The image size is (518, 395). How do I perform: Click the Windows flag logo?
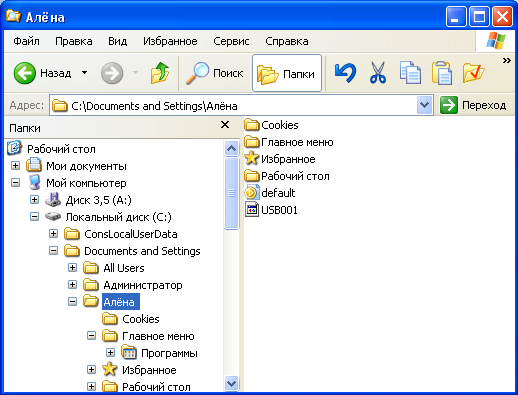click(496, 40)
